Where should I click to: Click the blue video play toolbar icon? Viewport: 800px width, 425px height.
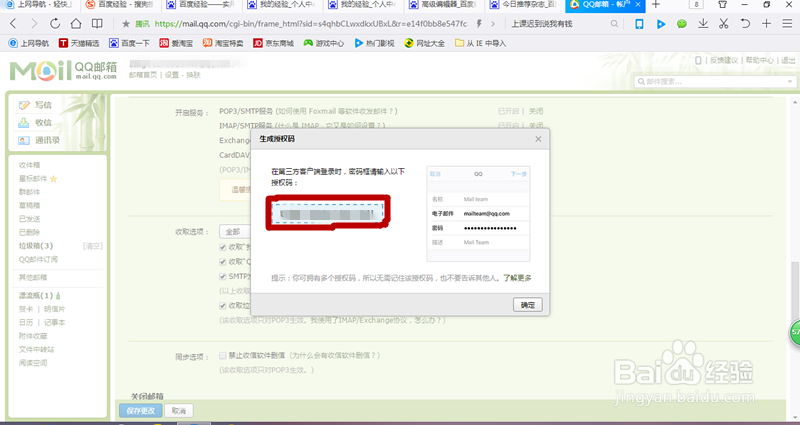pyautogui.click(x=661, y=23)
